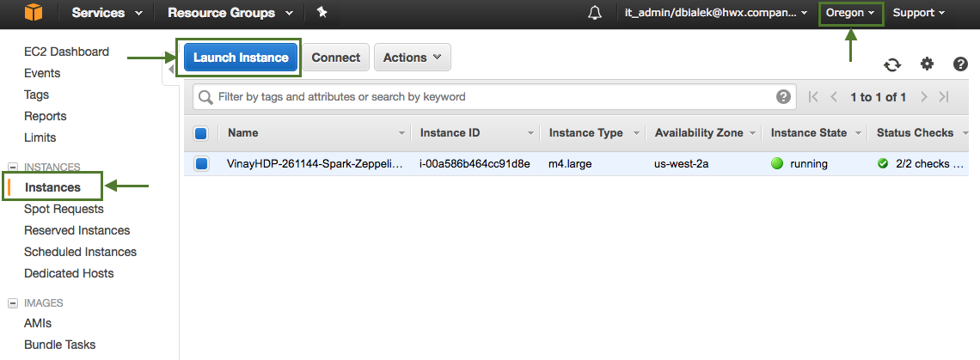980x360 pixels.
Task: Open settings gear icon
Action: pyautogui.click(x=927, y=64)
